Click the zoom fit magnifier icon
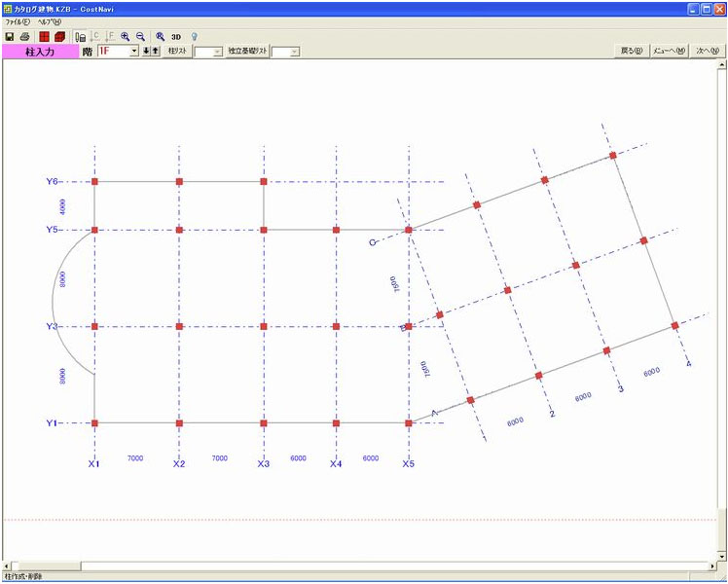 click(161, 36)
